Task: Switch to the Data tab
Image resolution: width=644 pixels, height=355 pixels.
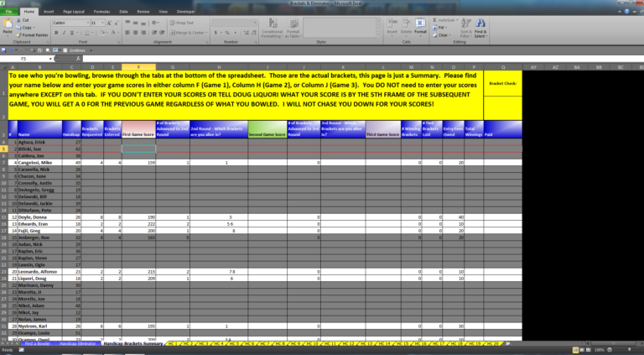Action: coord(123,12)
